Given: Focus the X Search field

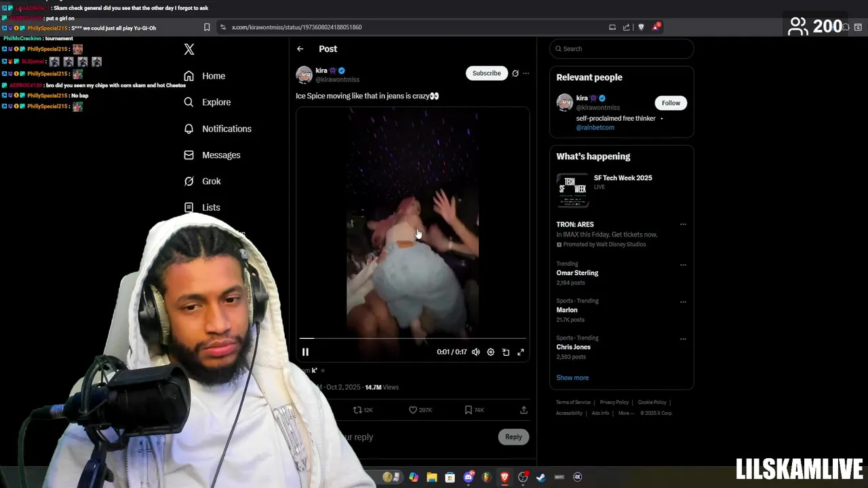Looking at the screenshot, I should [621, 49].
